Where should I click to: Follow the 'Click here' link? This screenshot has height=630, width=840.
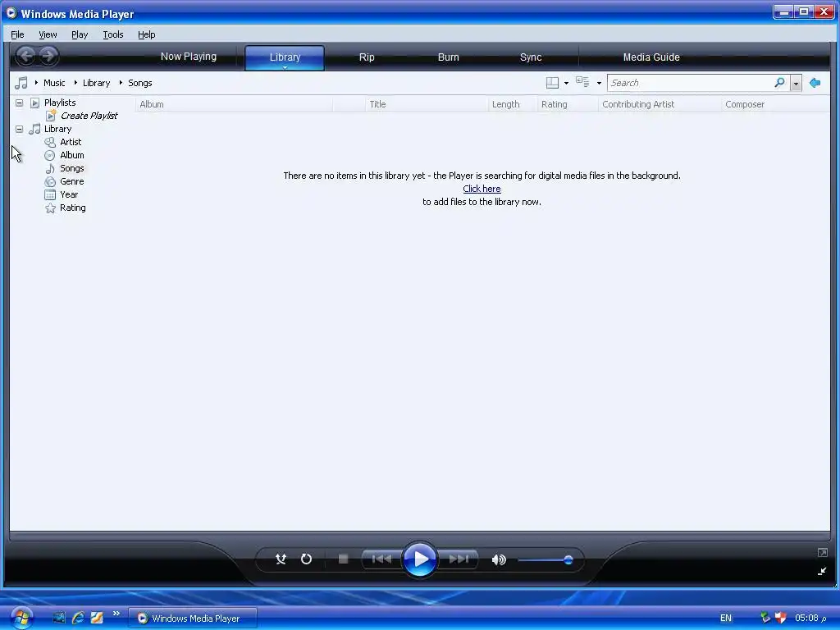pos(482,189)
